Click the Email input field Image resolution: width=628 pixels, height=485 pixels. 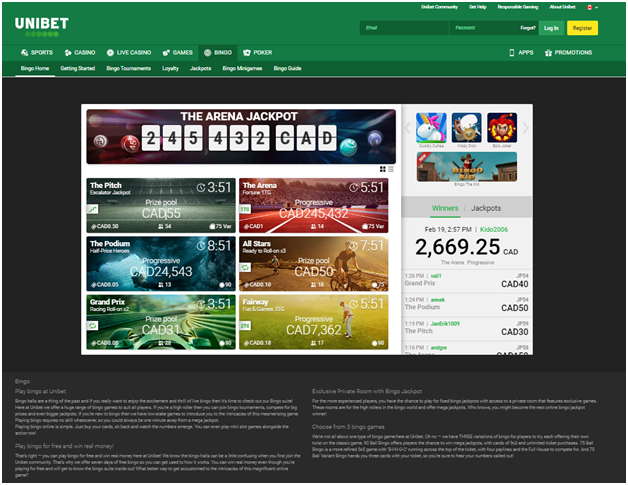pyautogui.click(x=405, y=28)
